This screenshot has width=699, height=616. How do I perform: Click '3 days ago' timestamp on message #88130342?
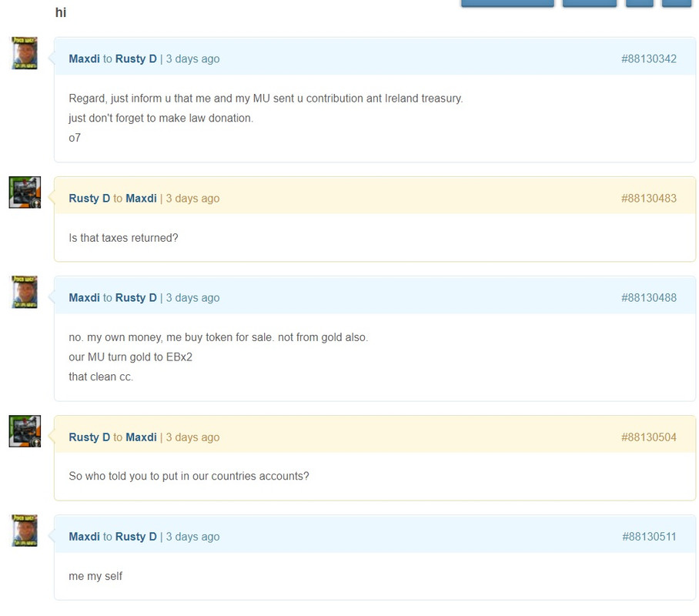pyautogui.click(x=193, y=59)
